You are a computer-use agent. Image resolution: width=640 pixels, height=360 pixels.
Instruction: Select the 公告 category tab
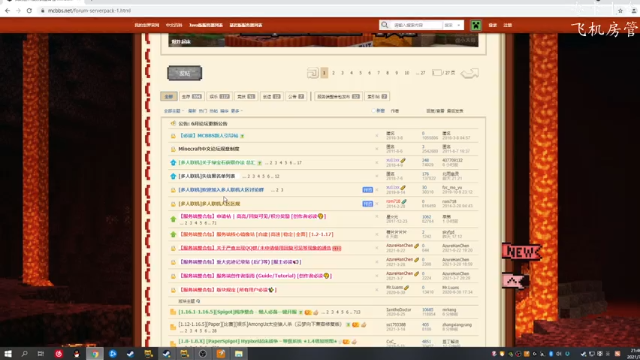[x=296, y=96]
